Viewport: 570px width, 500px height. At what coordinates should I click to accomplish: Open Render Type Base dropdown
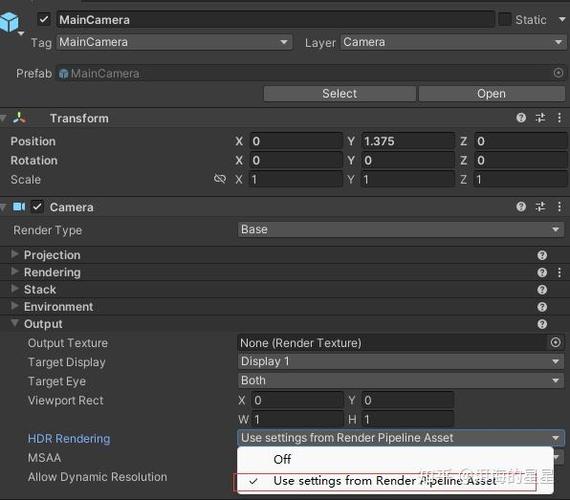point(401,229)
